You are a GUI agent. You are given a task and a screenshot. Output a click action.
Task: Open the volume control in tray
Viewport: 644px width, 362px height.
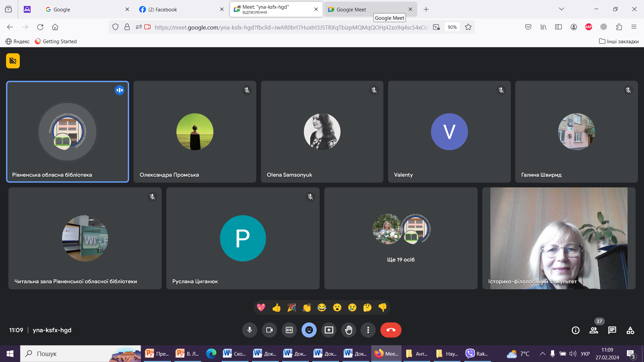573,354
